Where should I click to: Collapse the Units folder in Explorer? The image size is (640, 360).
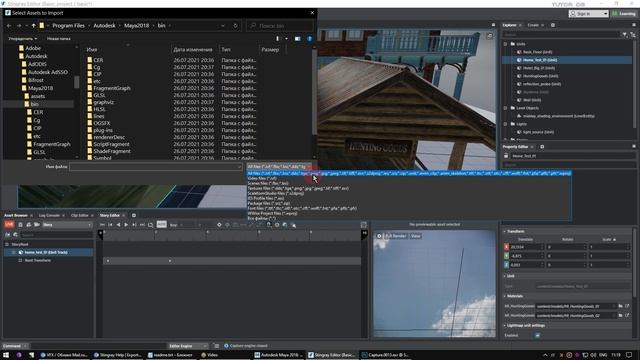point(506,44)
